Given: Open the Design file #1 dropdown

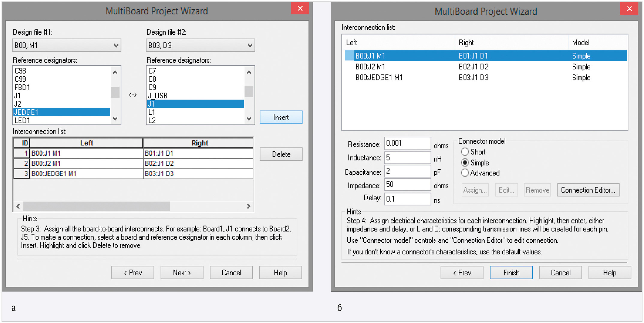Looking at the screenshot, I should click(67, 46).
